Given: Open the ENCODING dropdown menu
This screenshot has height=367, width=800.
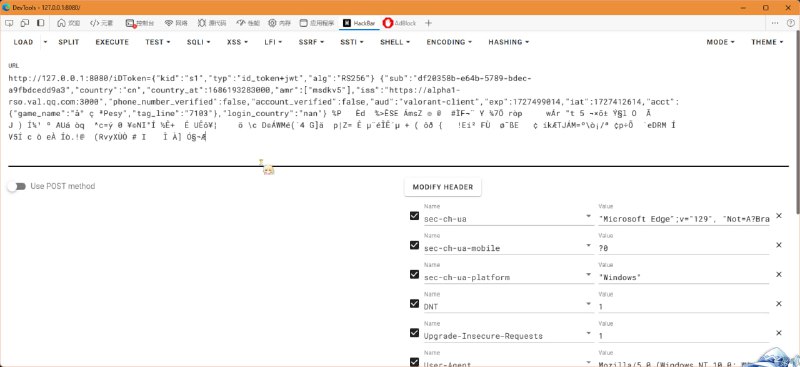Looking at the screenshot, I should 449,42.
